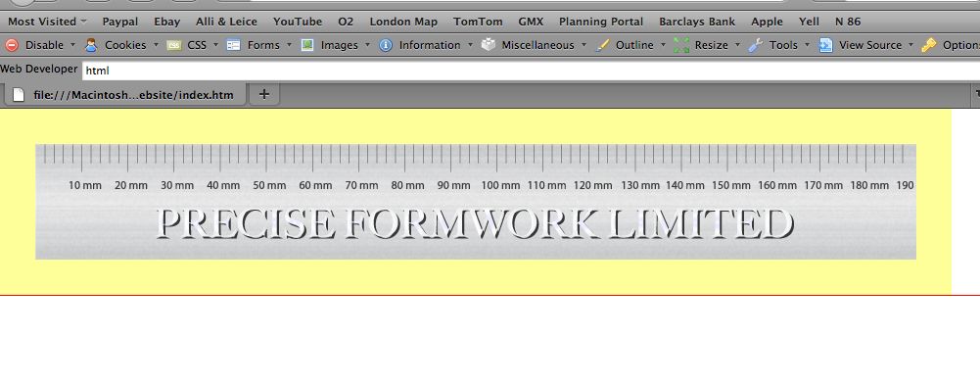The image size is (980, 385).
Task: Click the page icon on the index.htm tab
Action: (19, 95)
